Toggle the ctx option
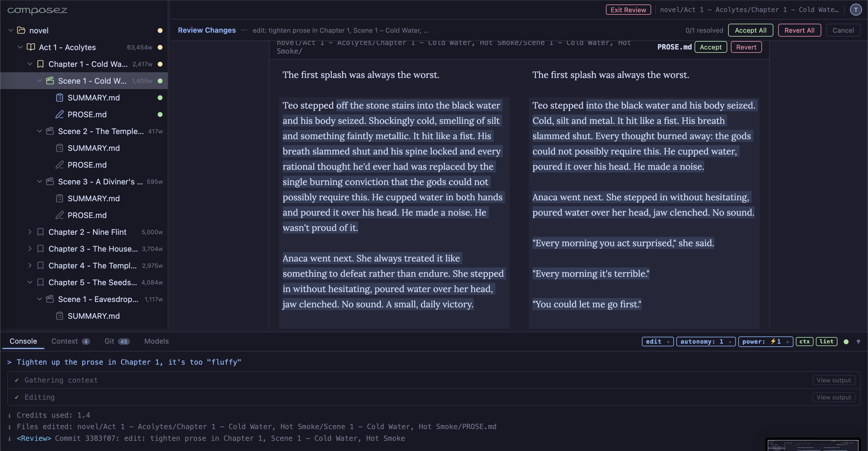Image resolution: width=868 pixels, height=451 pixels. pyautogui.click(x=804, y=342)
